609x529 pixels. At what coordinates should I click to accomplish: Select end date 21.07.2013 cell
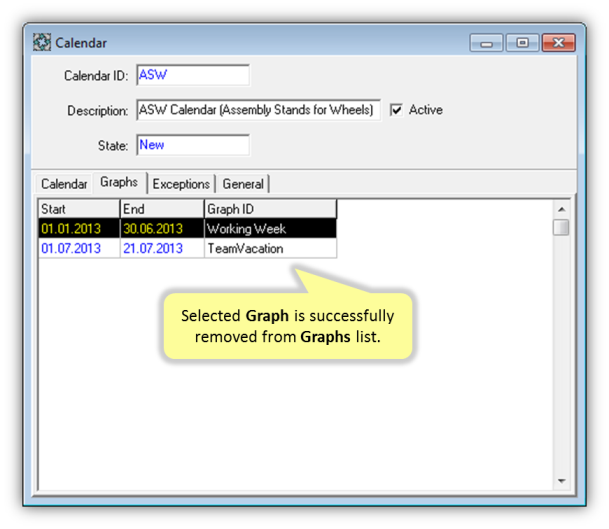(162, 248)
